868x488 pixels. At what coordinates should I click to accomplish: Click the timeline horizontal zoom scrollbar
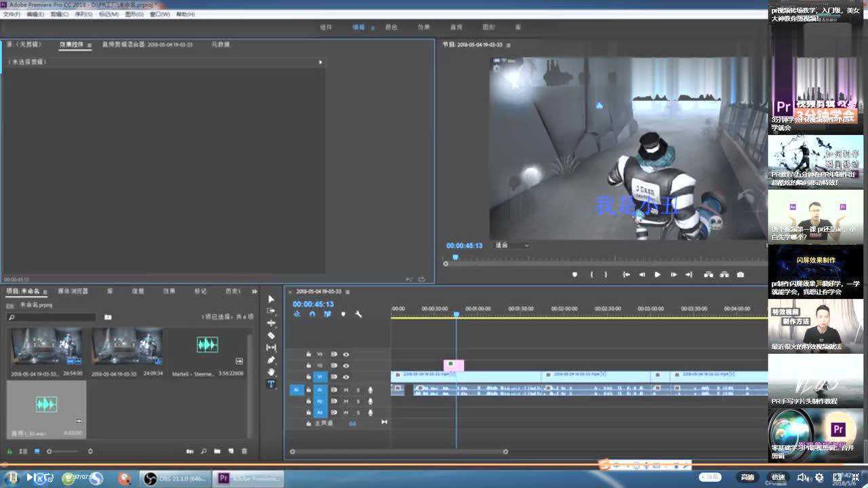tap(399, 451)
